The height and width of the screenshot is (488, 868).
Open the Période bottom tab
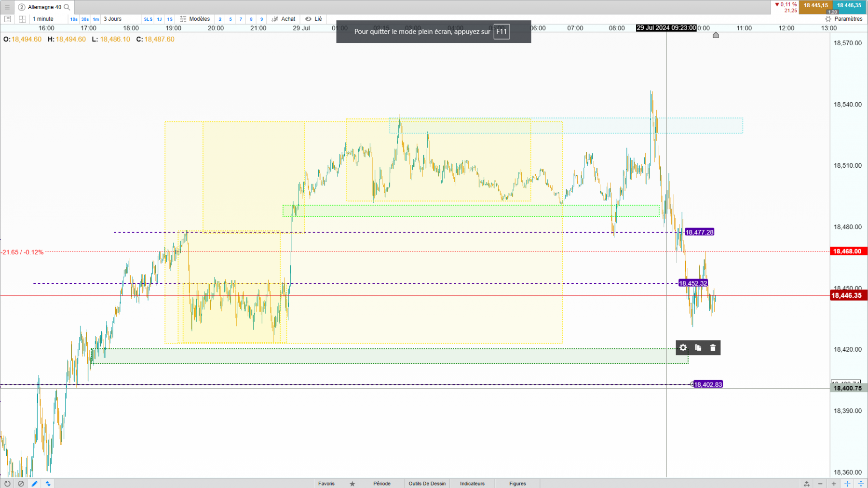[x=382, y=484]
